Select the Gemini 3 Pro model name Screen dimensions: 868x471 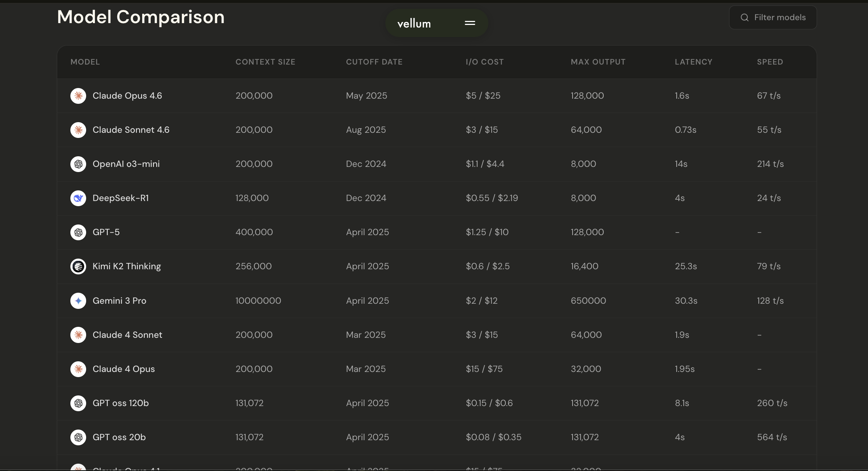point(119,301)
